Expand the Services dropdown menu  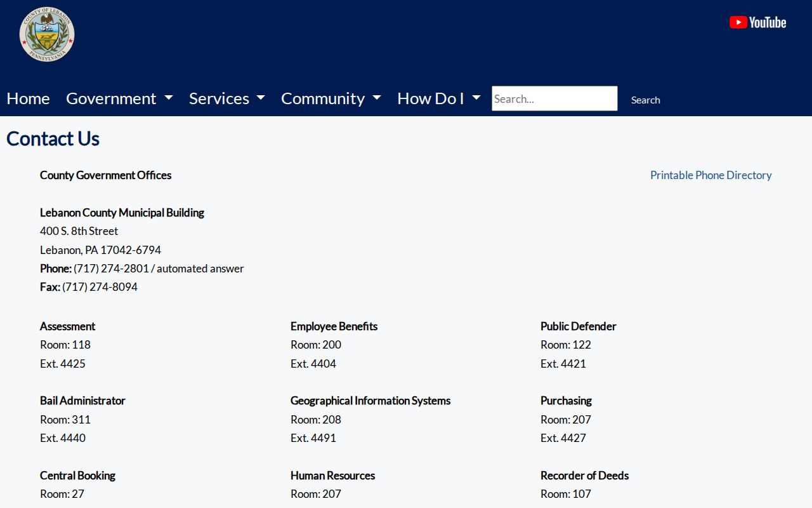pos(227,98)
